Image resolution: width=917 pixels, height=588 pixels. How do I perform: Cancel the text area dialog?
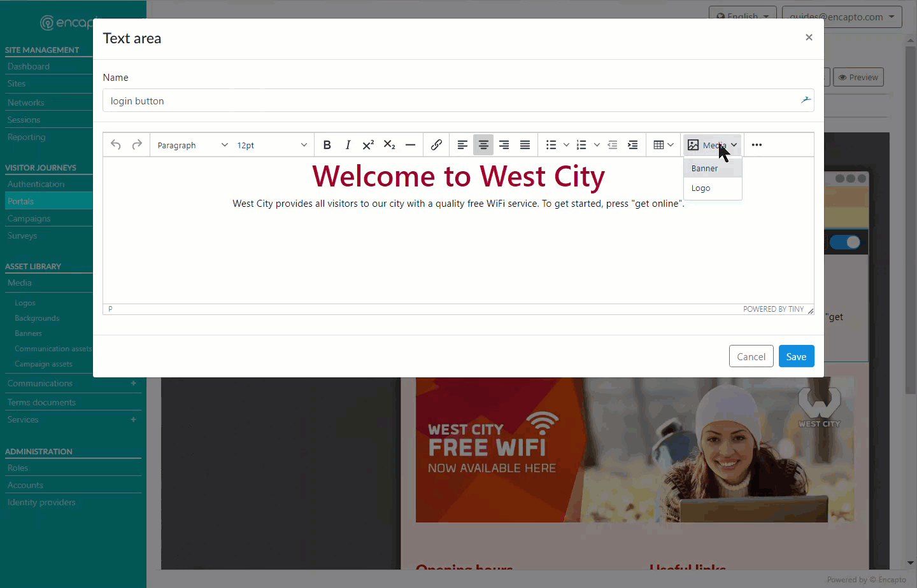(x=751, y=356)
